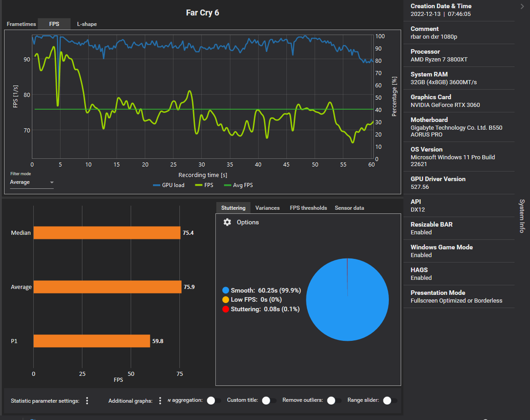Click the vertical System Info label
Image resolution: width=530 pixels, height=420 pixels.
522,216
